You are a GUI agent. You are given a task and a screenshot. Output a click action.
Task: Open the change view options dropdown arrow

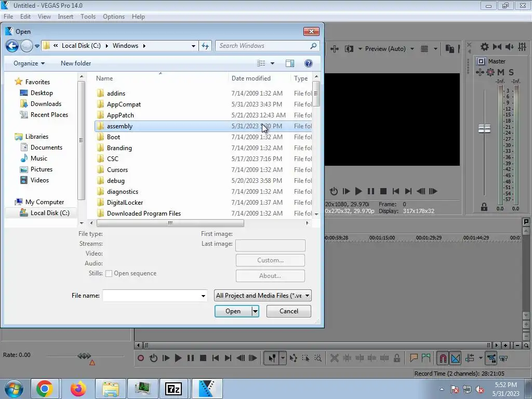point(272,63)
